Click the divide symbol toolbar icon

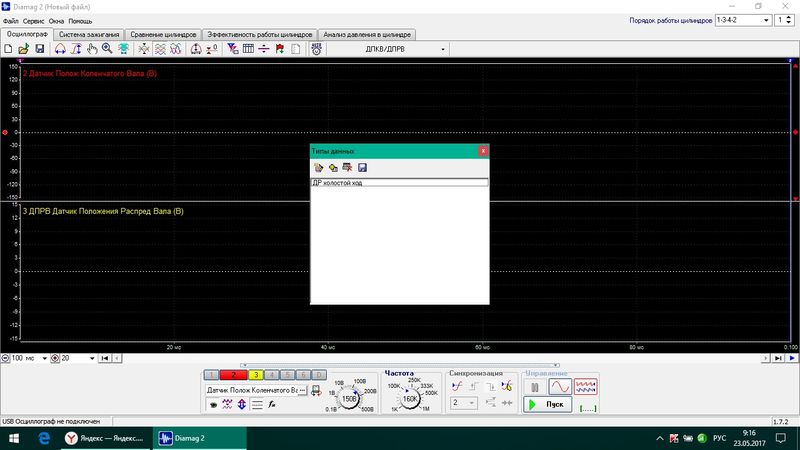(264, 49)
